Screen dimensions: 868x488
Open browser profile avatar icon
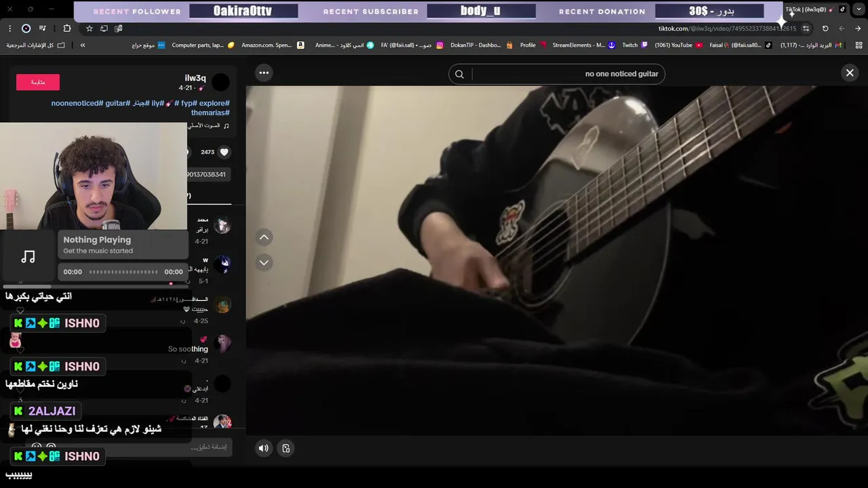(26, 28)
